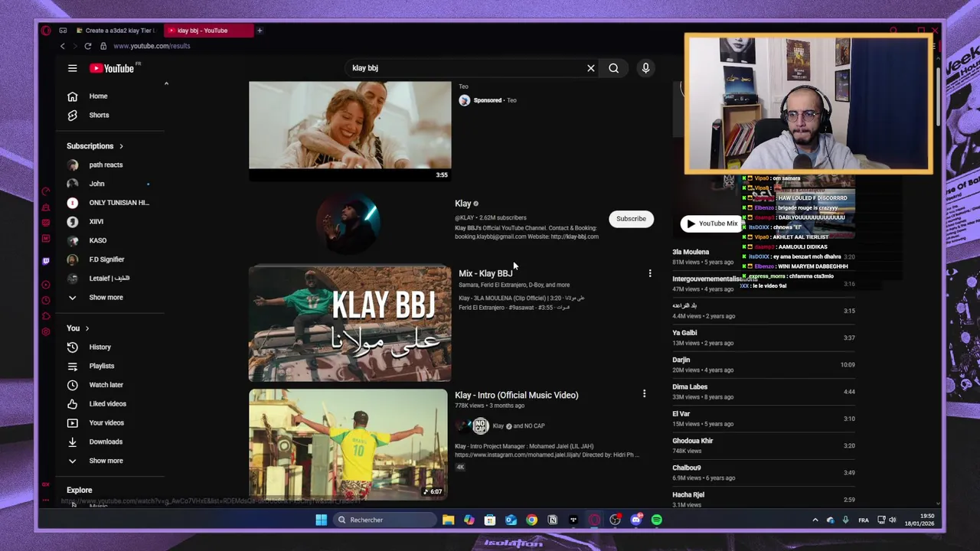Go to the YouTube logo home page
Viewport: 980px width, 551px height.
pyautogui.click(x=112, y=68)
